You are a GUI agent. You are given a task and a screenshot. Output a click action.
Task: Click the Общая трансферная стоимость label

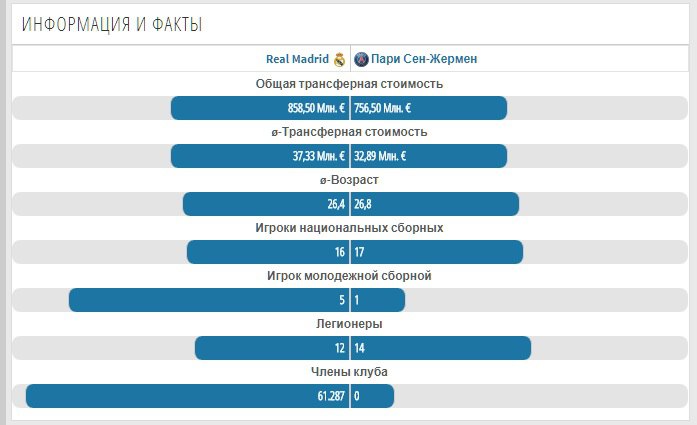[349, 84]
